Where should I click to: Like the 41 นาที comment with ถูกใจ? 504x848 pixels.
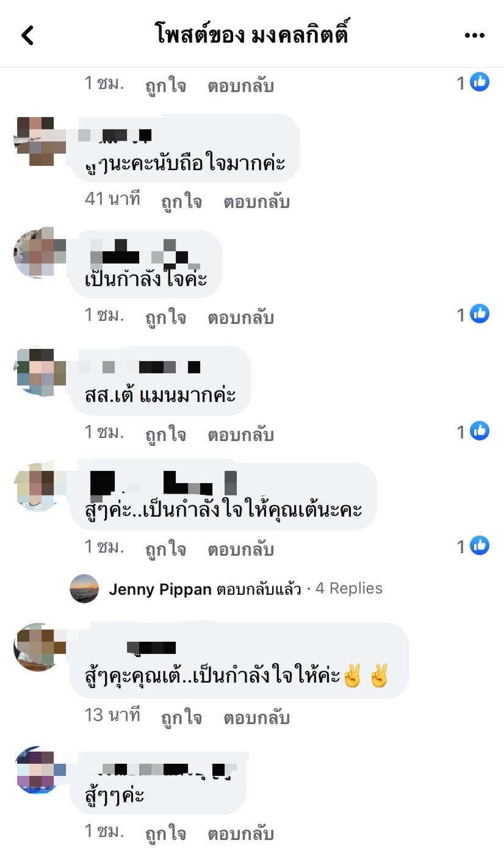[182, 202]
